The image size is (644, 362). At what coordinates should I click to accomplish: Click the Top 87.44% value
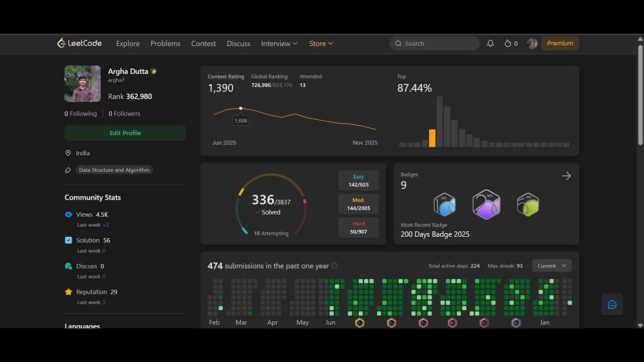(x=415, y=88)
